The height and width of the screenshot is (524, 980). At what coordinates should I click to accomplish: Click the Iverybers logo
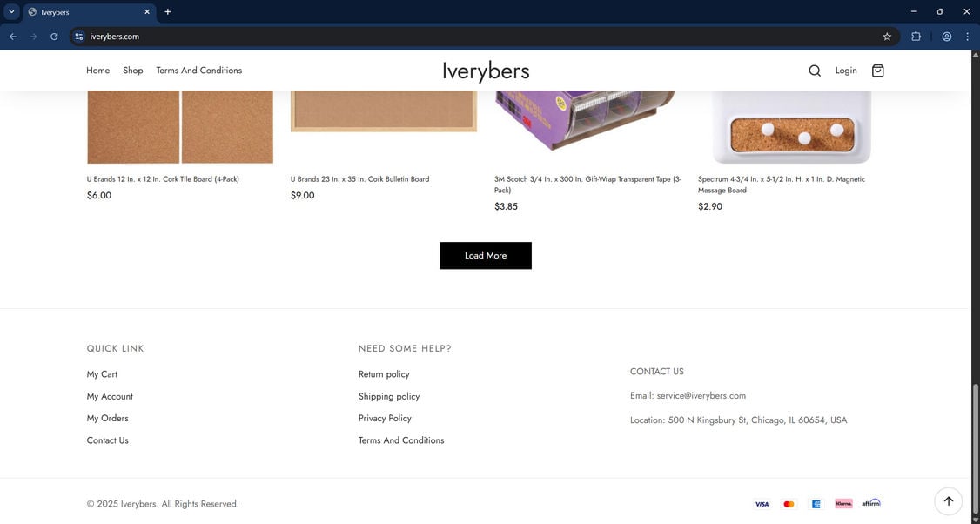[x=486, y=71]
